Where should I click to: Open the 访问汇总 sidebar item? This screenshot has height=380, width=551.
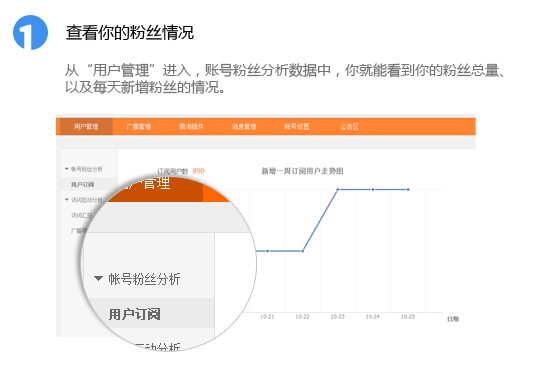81,215
